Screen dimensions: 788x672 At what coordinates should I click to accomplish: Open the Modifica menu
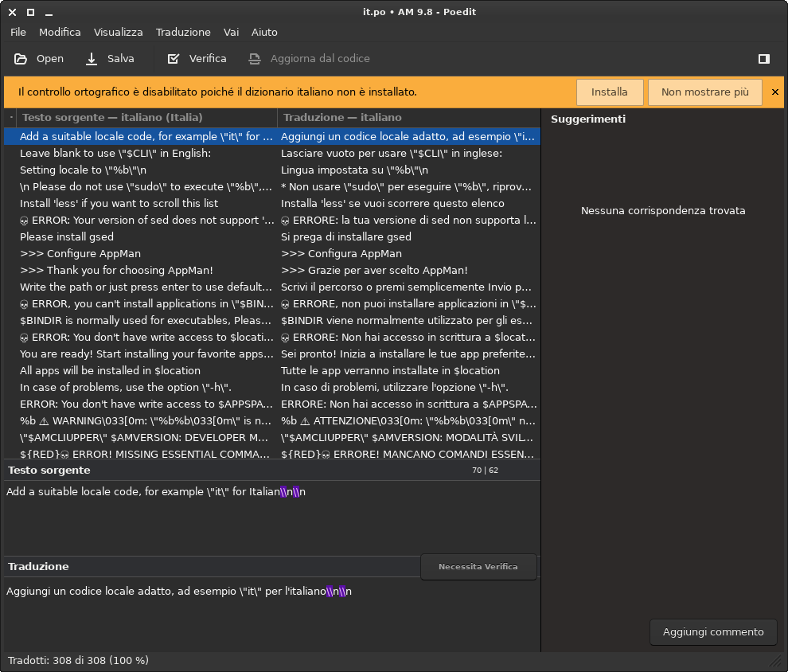point(60,32)
